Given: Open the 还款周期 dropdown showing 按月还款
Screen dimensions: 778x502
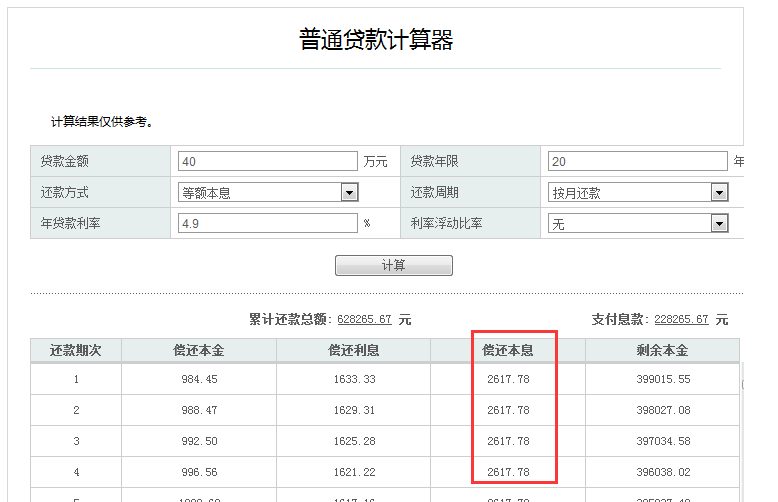Looking at the screenshot, I should point(638,192).
